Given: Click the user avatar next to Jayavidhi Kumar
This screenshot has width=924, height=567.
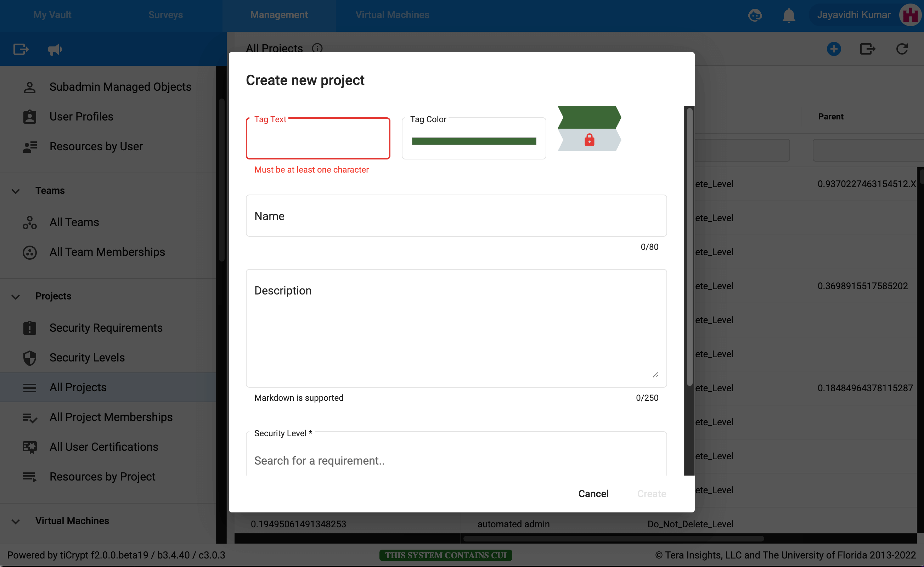Looking at the screenshot, I should 911,15.
